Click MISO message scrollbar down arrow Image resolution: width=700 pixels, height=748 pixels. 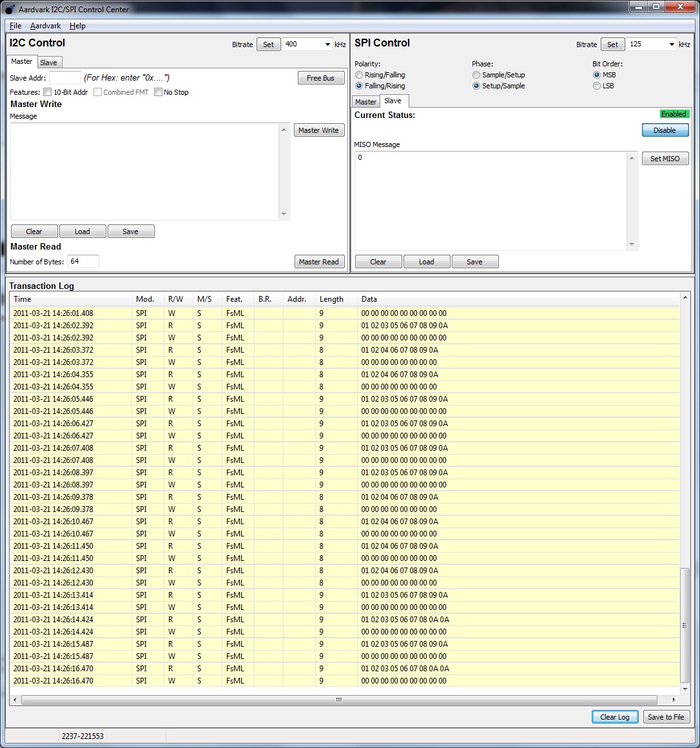(x=632, y=244)
